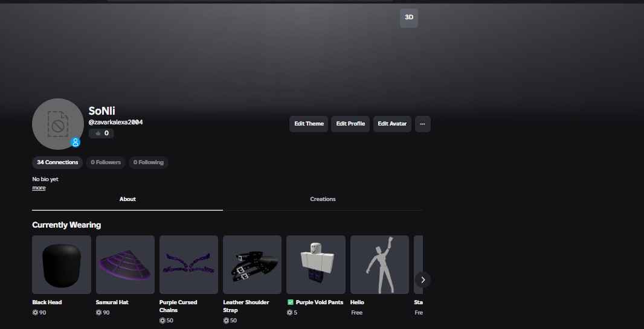Open the Hello emote thumbnail

[379, 264]
